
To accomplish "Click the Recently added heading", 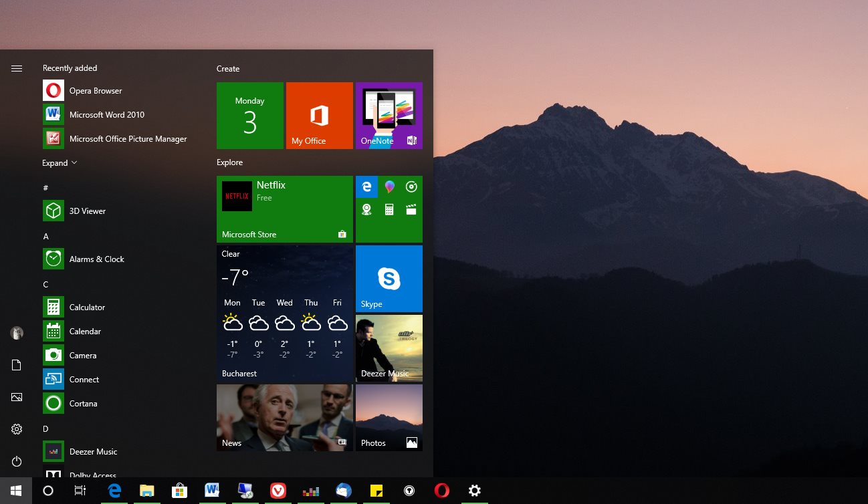I will (x=70, y=68).
